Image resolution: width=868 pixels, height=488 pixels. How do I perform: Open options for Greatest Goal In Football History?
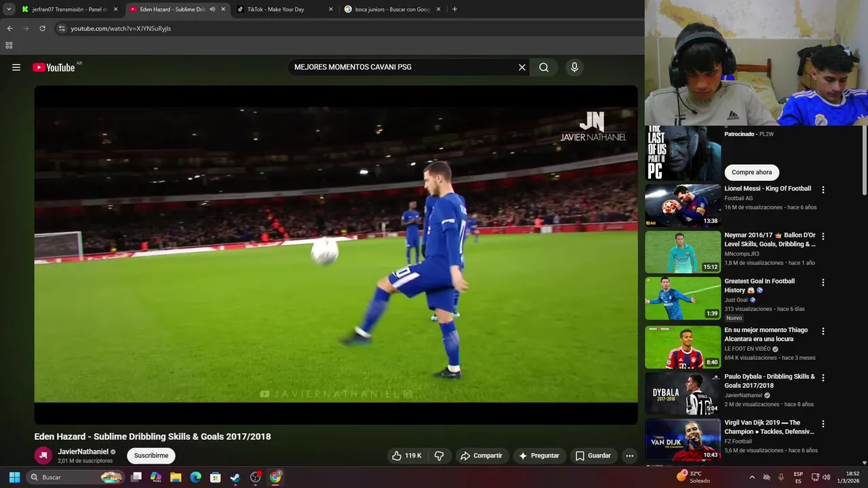pyautogui.click(x=823, y=283)
